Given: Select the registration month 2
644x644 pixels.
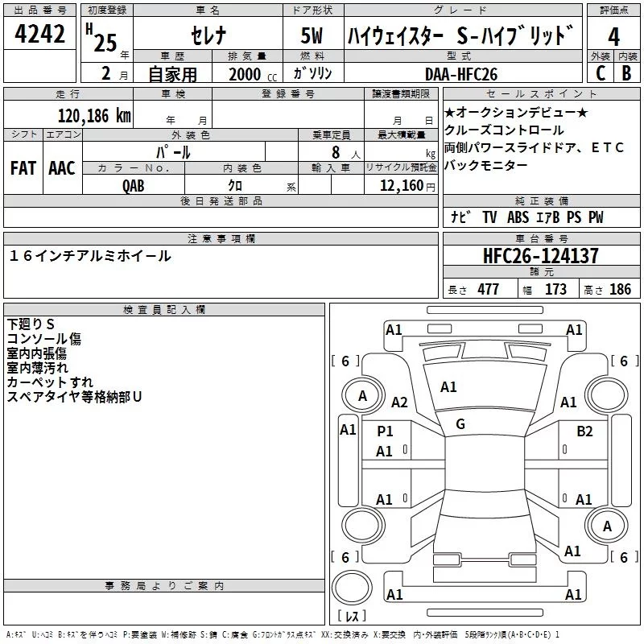Looking at the screenshot, I should click(x=106, y=73).
